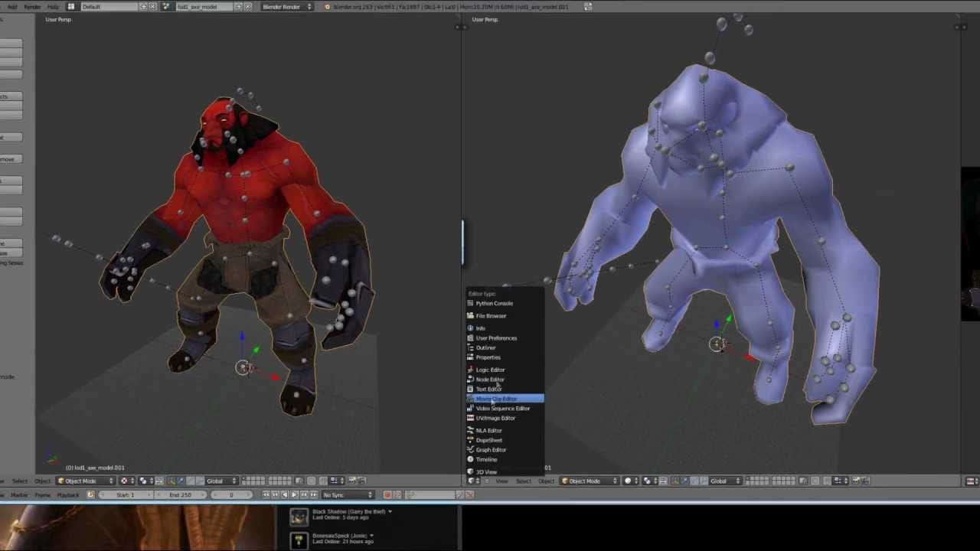Image resolution: width=980 pixels, height=551 pixels.
Task: Open the Blender Render engine dropdown
Action: (x=287, y=7)
